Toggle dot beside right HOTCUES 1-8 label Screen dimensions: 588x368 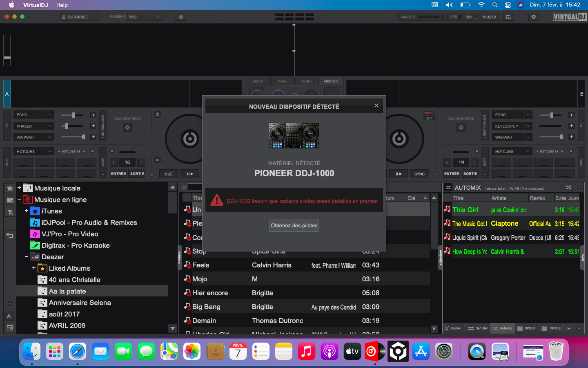click(x=570, y=151)
